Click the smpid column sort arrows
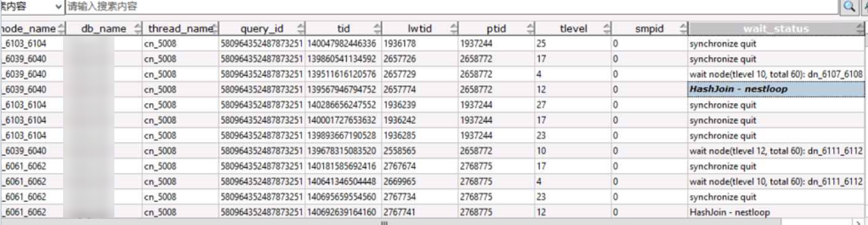868x225 pixels. coord(683,28)
